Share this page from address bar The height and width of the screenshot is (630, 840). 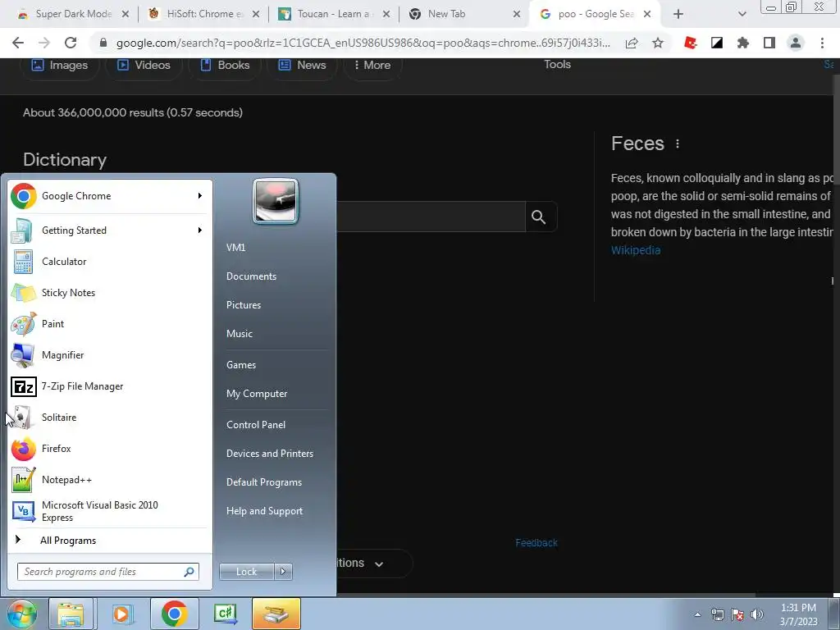pos(632,43)
